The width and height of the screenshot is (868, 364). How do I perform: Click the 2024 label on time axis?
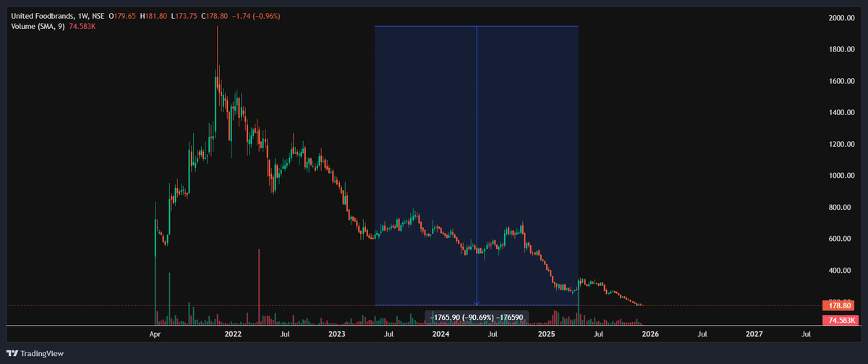tap(441, 334)
